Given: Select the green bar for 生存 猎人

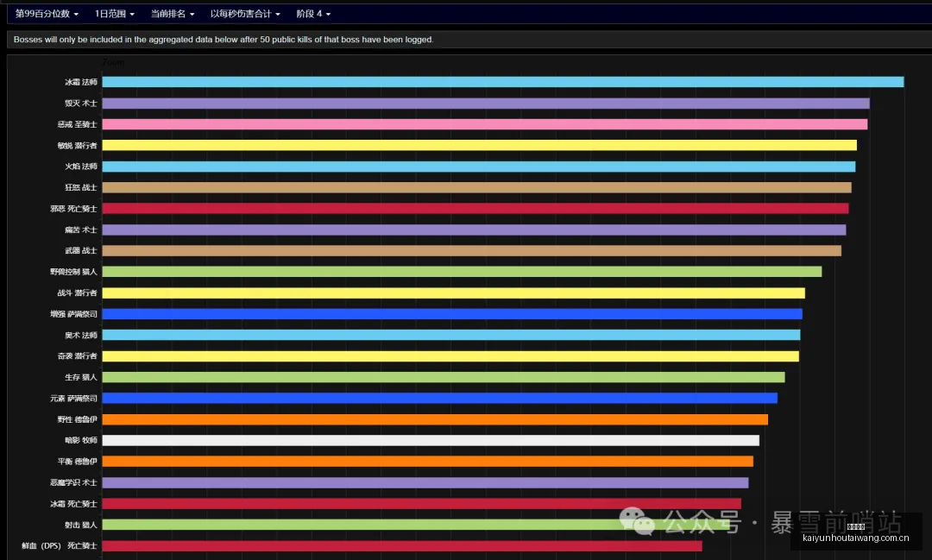Looking at the screenshot, I should coord(444,377).
